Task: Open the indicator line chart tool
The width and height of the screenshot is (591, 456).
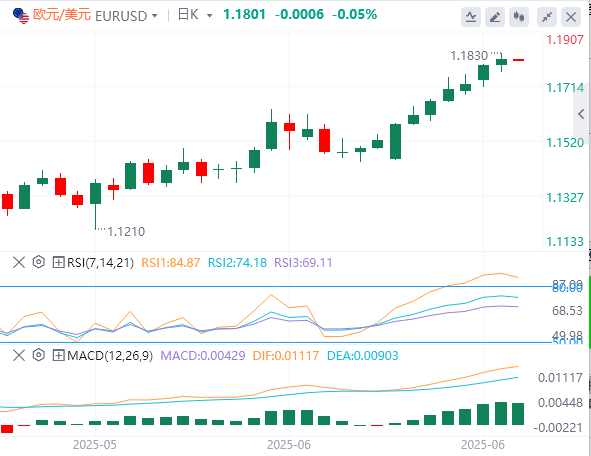Action: 471,17
